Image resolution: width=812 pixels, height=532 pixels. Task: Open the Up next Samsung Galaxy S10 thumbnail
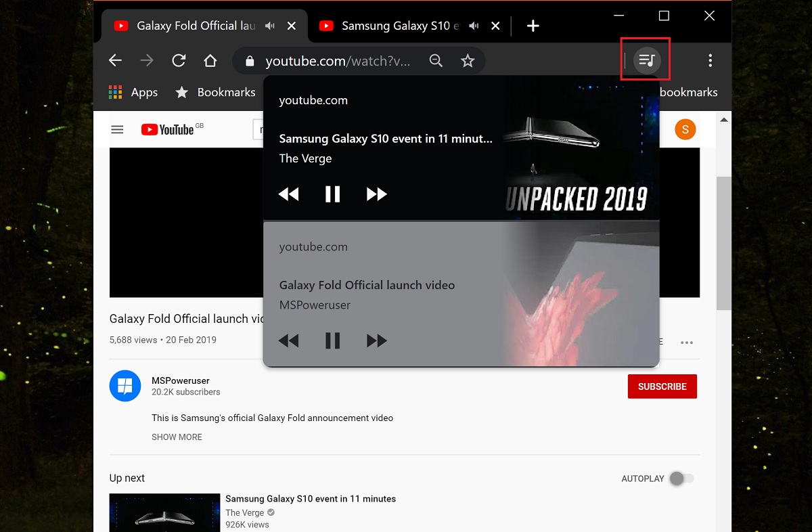pos(164,512)
